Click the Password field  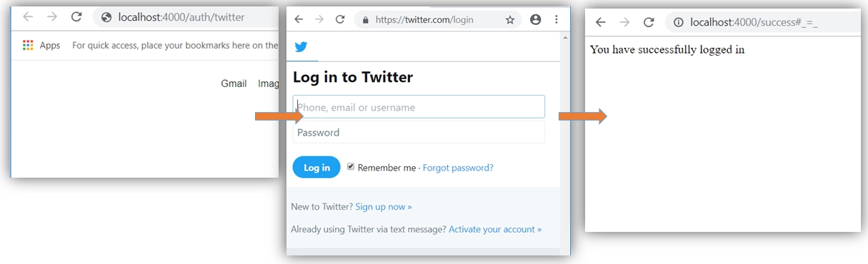(419, 132)
